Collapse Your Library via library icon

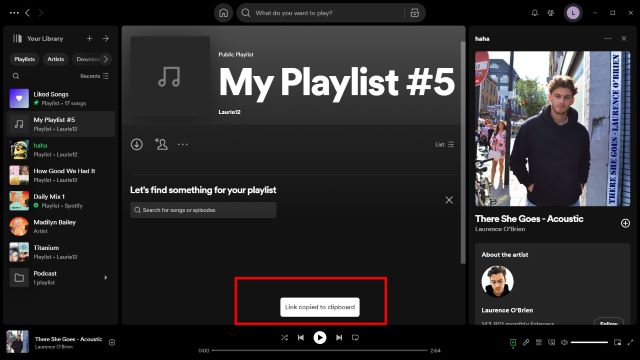17,38
